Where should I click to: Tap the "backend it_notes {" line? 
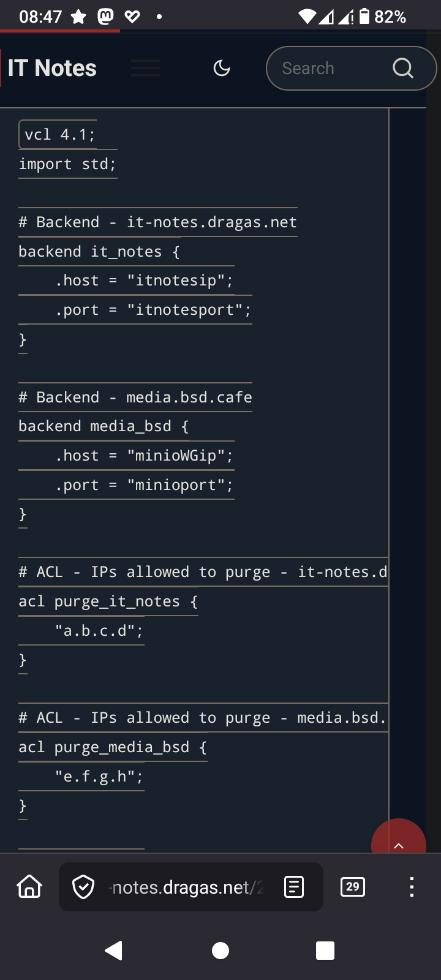tap(99, 252)
